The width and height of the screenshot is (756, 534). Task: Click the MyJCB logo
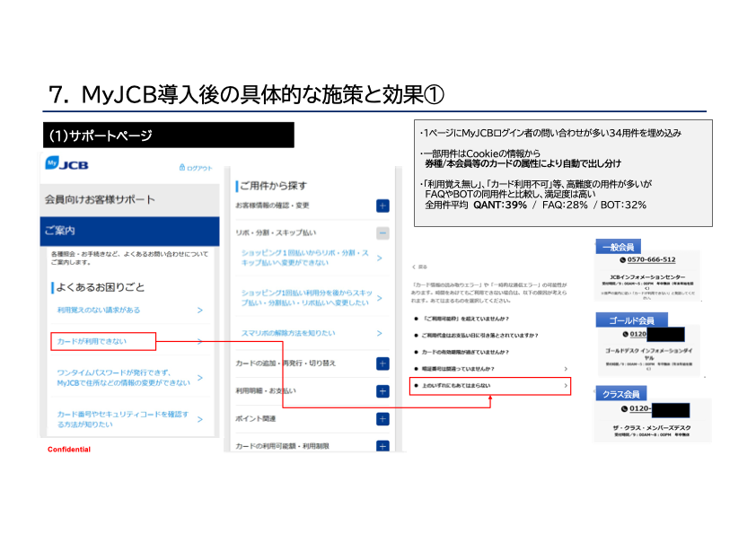[x=66, y=164]
